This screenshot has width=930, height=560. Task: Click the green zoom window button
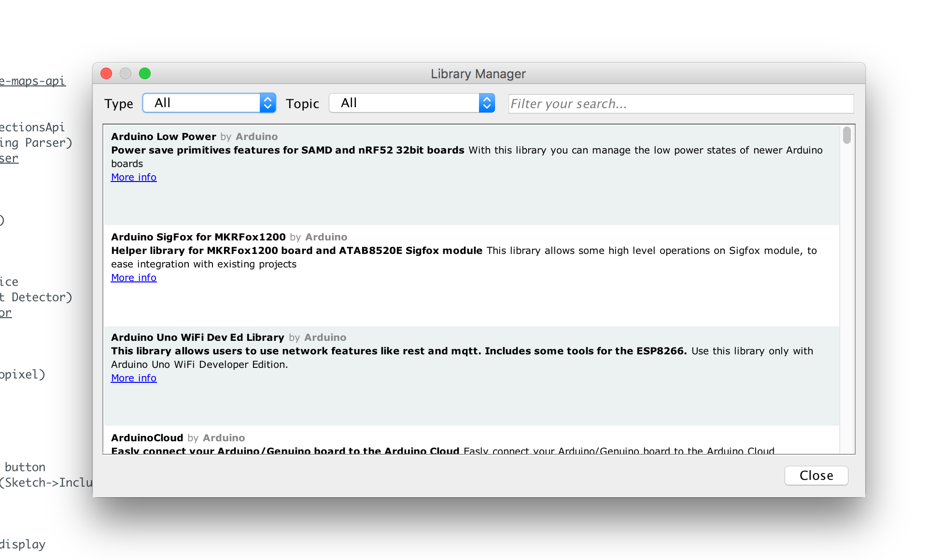point(145,73)
